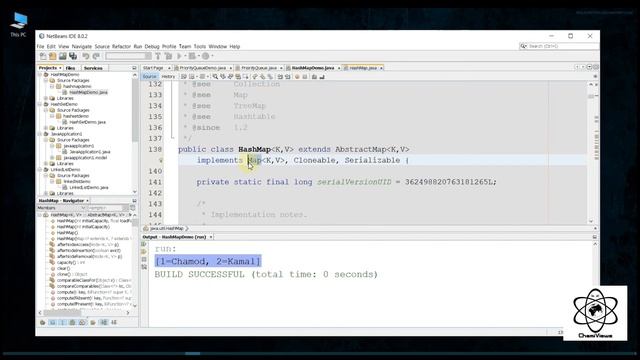640x360 pixels.
Task: Switch to the PriorityQueueDemo.java tab
Action: coord(202,68)
